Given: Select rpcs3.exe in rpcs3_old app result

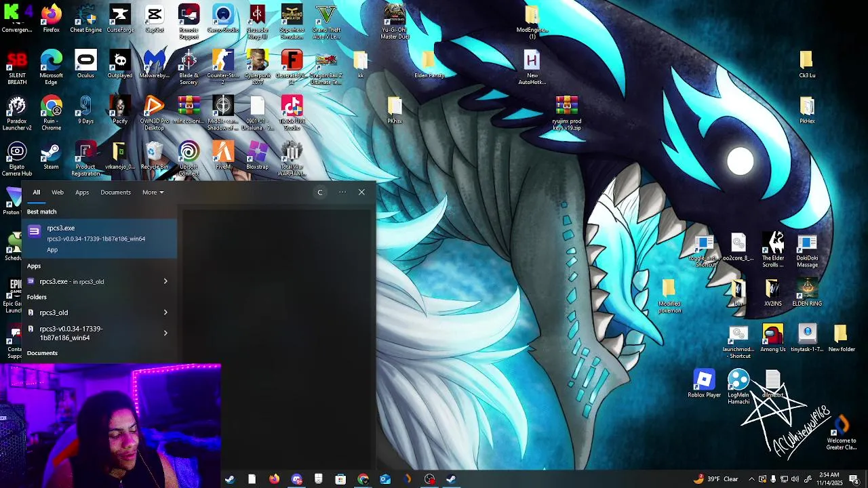Looking at the screenshot, I should 90,281.
